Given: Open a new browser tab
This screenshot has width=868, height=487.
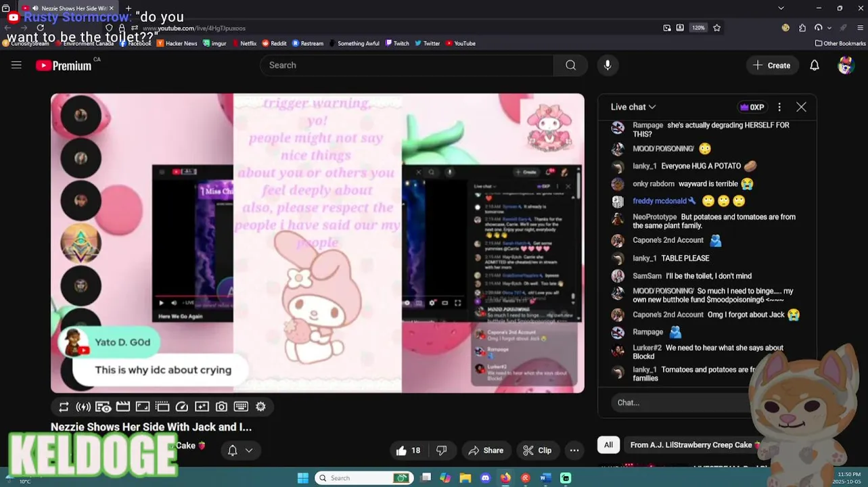Looking at the screenshot, I should tap(129, 8).
